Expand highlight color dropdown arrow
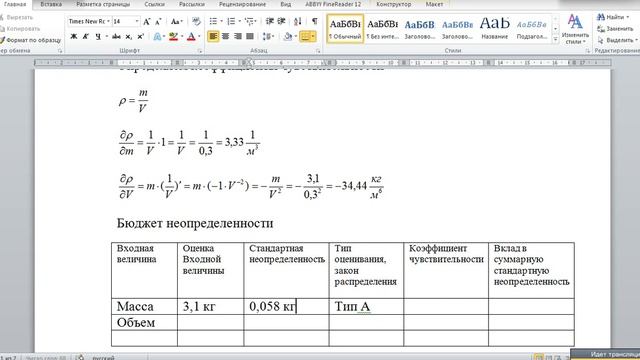This screenshot has height=360, width=640. (x=182, y=37)
